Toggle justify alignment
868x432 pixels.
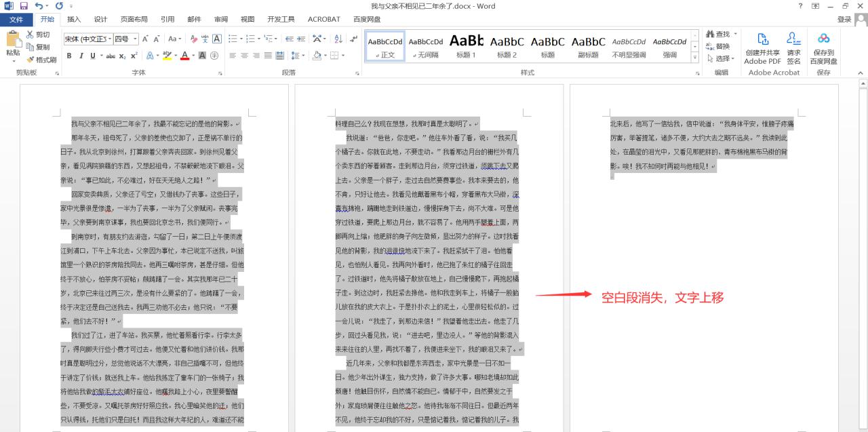tap(268, 56)
